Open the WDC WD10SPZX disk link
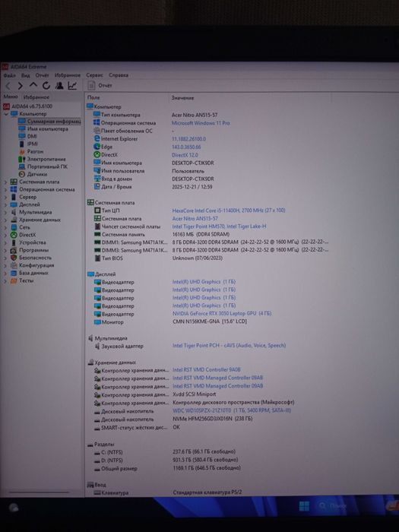The width and height of the screenshot is (399, 532). click(232, 410)
